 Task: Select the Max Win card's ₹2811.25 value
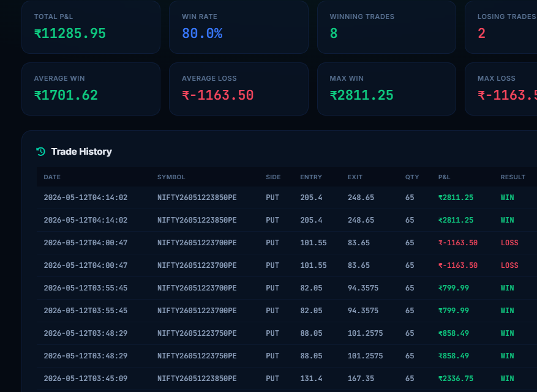pos(362,95)
